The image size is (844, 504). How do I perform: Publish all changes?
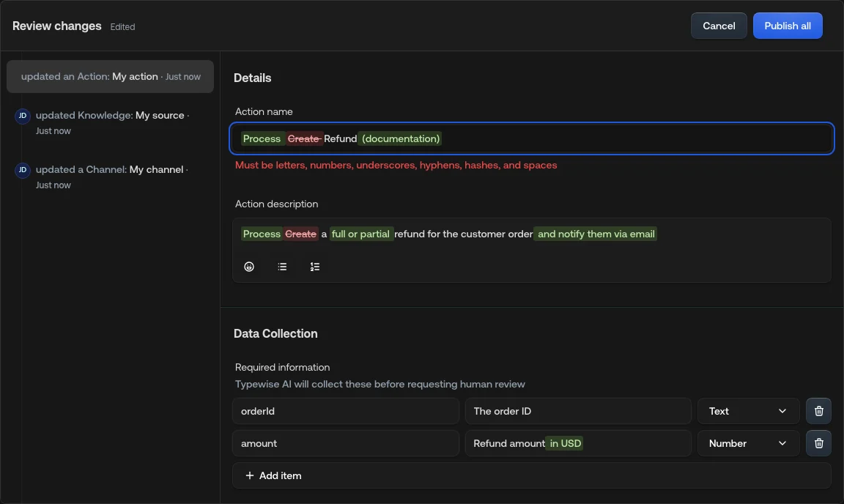788,26
